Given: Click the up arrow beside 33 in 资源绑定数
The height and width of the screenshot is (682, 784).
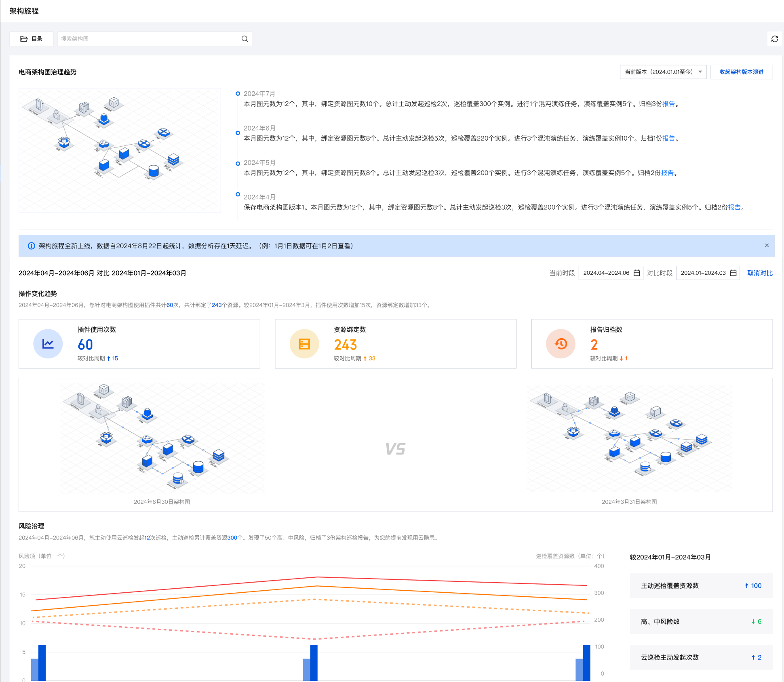Looking at the screenshot, I should pos(365,358).
